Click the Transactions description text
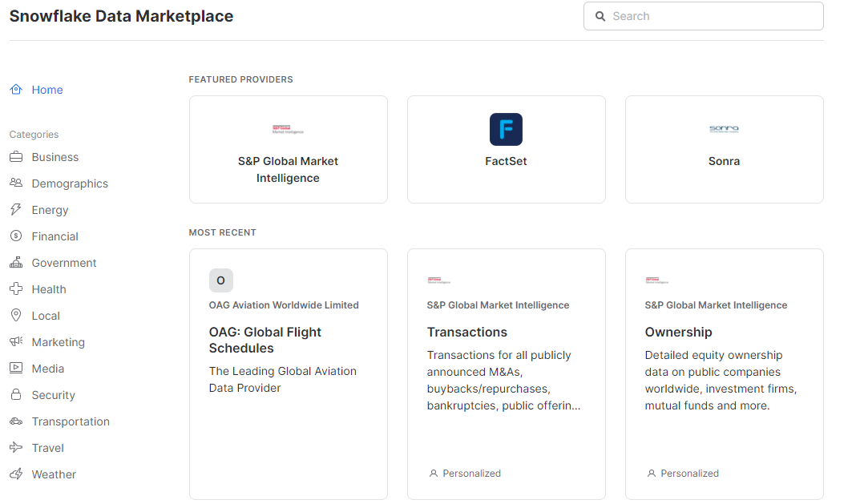This screenshot has height=504, width=856. tap(503, 380)
